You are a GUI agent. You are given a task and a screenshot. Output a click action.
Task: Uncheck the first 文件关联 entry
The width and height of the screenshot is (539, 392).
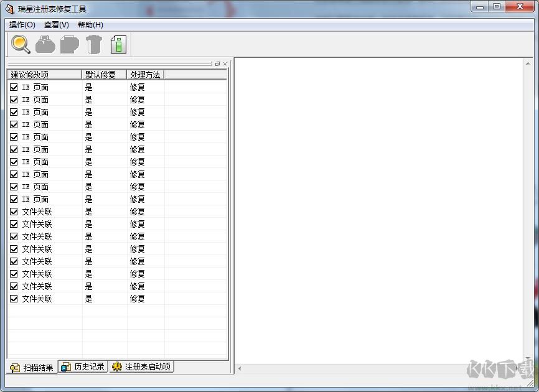[x=14, y=212]
